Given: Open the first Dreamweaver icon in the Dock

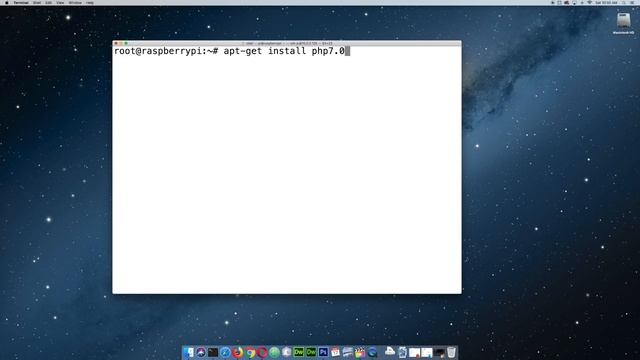Looking at the screenshot, I should pos(299,352).
